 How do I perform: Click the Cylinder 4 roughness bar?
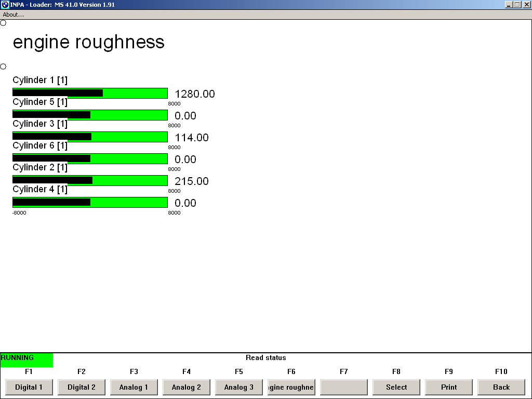coord(90,202)
